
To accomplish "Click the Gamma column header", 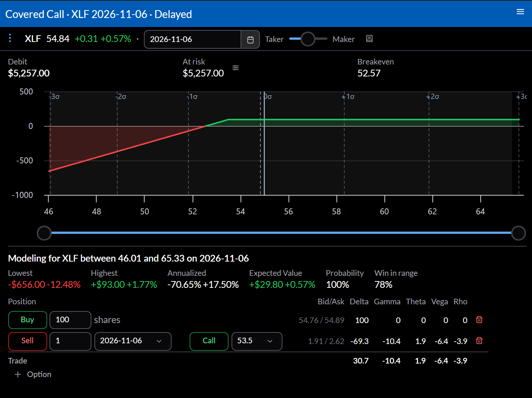I will (387, 302).
